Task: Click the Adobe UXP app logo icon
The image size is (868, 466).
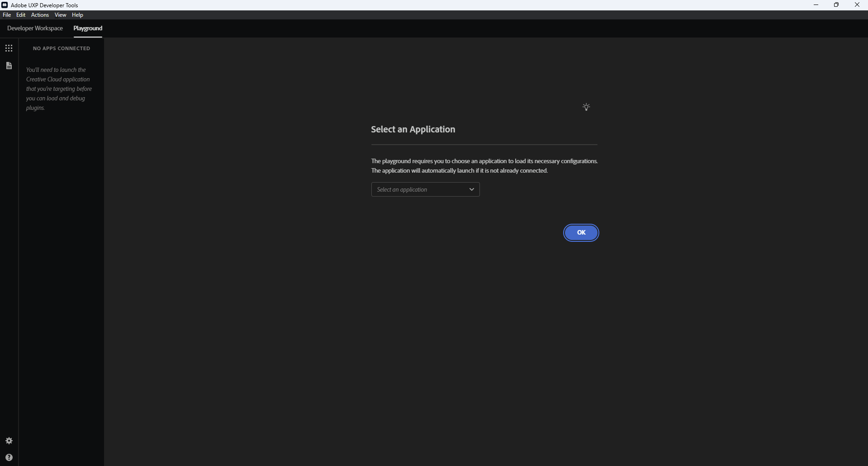Action: [5, 5]
